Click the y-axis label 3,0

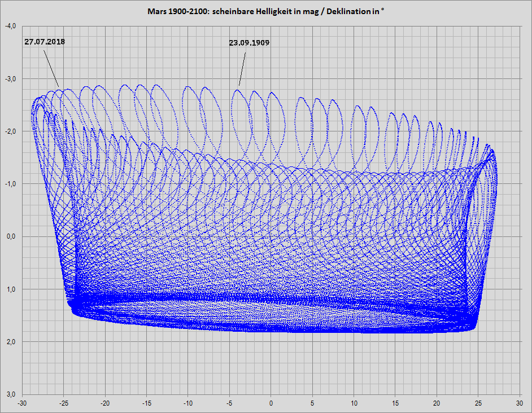(x=12, y=394)
